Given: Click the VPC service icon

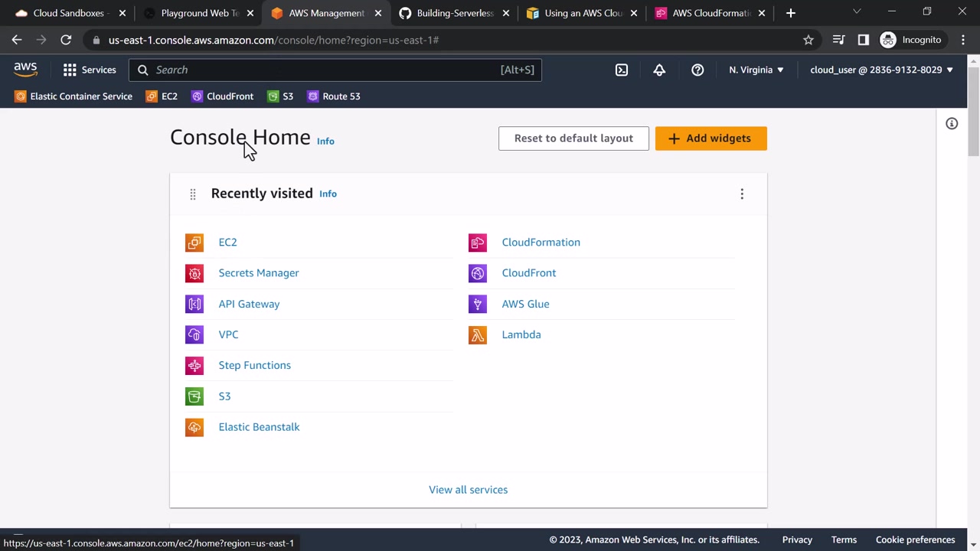Looking at the screenshot, I should [x=194, y=334].
